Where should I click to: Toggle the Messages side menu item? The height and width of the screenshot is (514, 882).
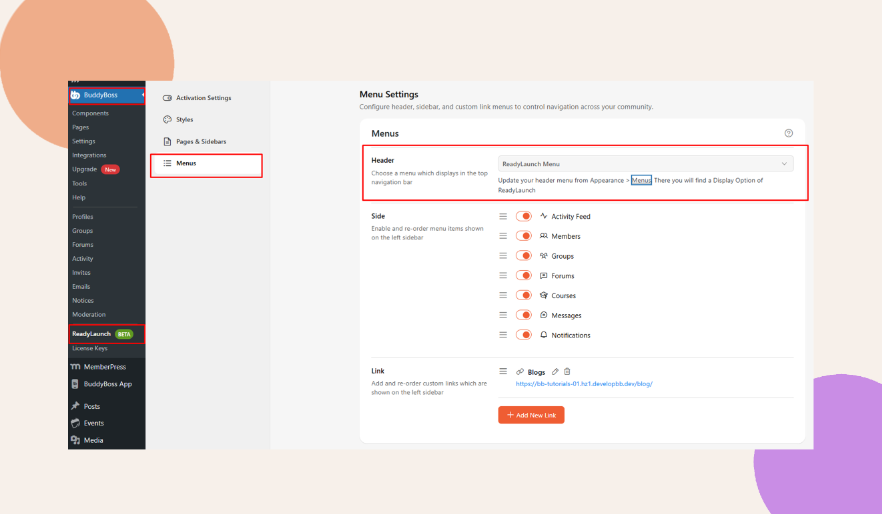point(523,315)
